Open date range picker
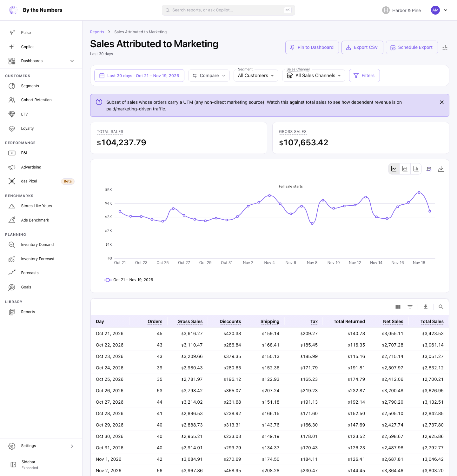Viewport: 457px width, 476px height. (139, 76)
